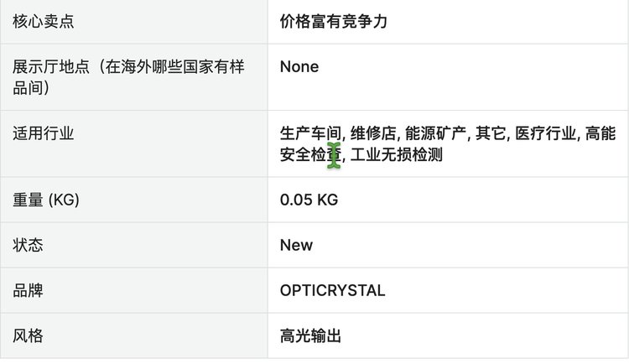
Task: Click the 重量 (KG) label cell
Action: [46, 200]
